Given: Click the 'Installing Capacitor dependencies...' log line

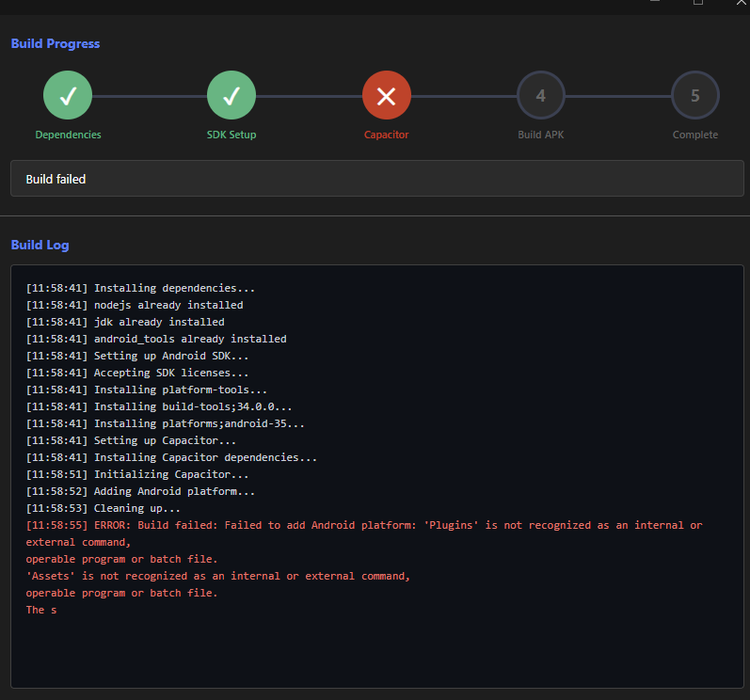Looking at the screenshot, I should point(171,457).
